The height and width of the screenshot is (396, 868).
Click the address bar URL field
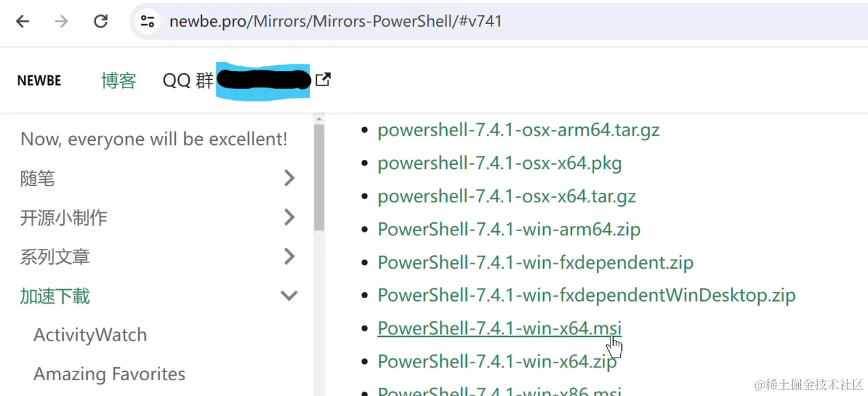click(x=498, y=21)
